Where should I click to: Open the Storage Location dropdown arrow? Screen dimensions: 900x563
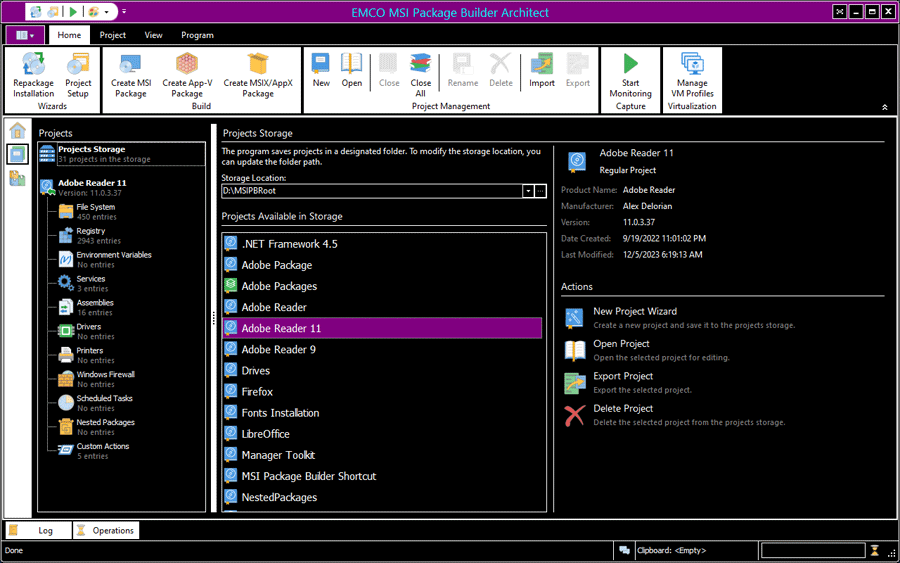pyautogui.click(x=528, y=191)
